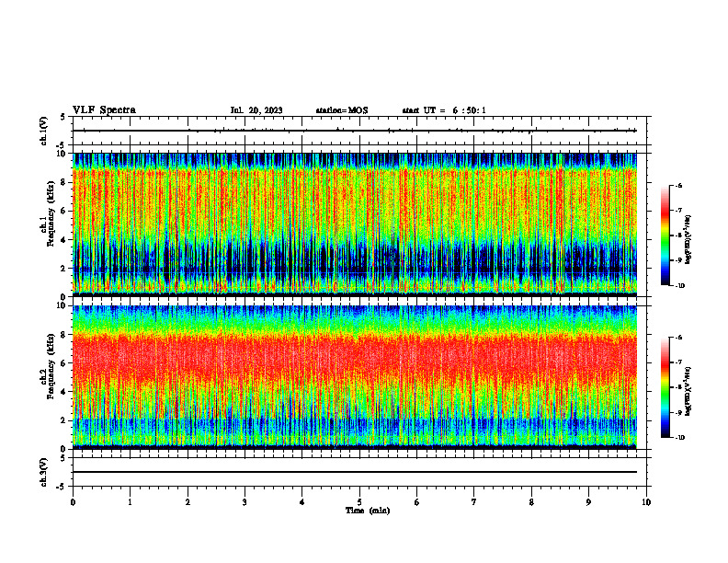Image resolution: width=728 pixels, height=563 pixels.
Task: Click the ch.1 color bar's log(PSD) label
Action: [x=688, y=239]
